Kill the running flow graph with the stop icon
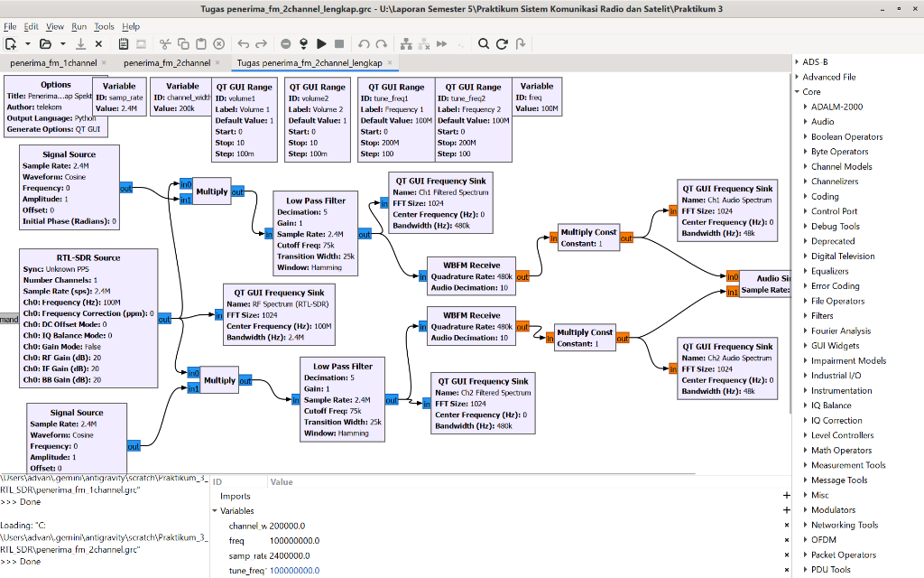 tap(339, 43)
